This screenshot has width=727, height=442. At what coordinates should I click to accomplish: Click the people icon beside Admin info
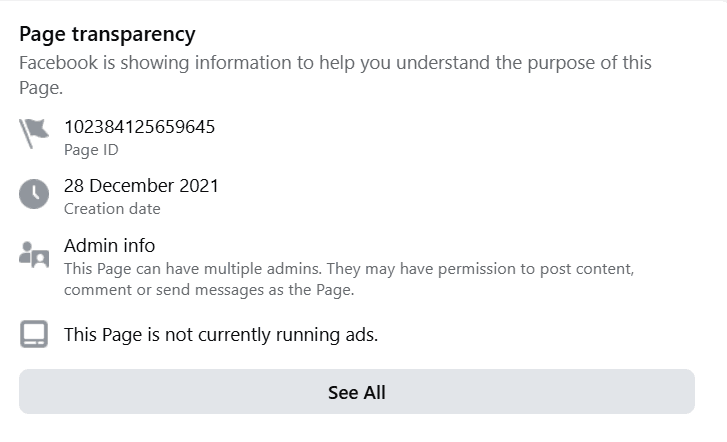[34, 254]
